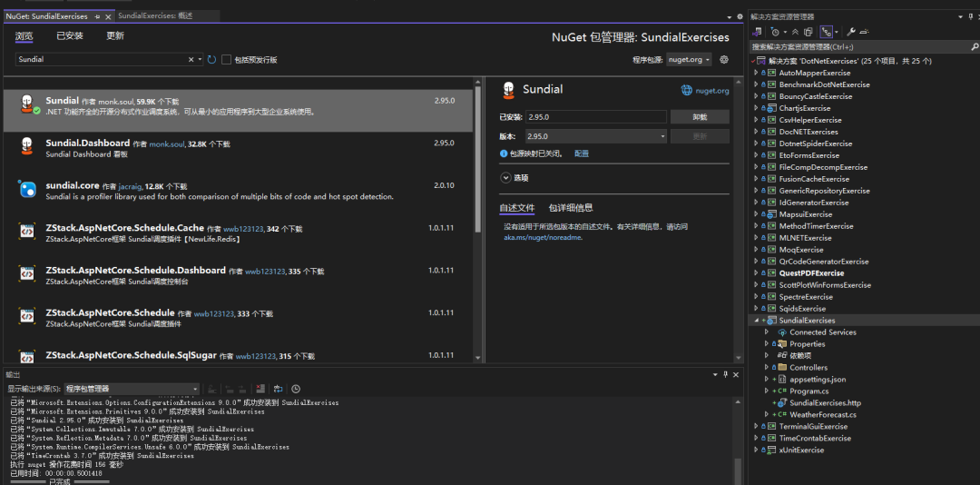The image size is (980, 485).
Task: Pin the Solution Explorer panel
Action: pyautogui.click(x=970, y=17)
